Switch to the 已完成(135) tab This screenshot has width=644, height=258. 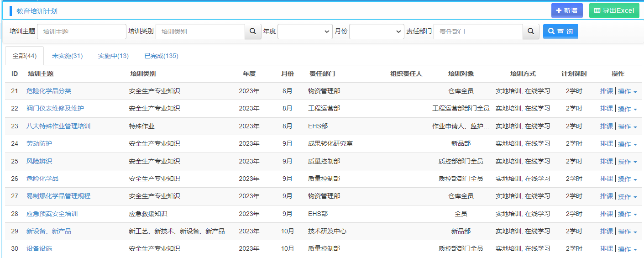[x=161, y=56]
